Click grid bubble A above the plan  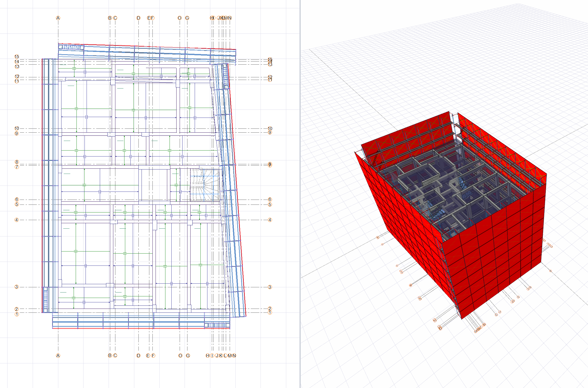[58, 18]
